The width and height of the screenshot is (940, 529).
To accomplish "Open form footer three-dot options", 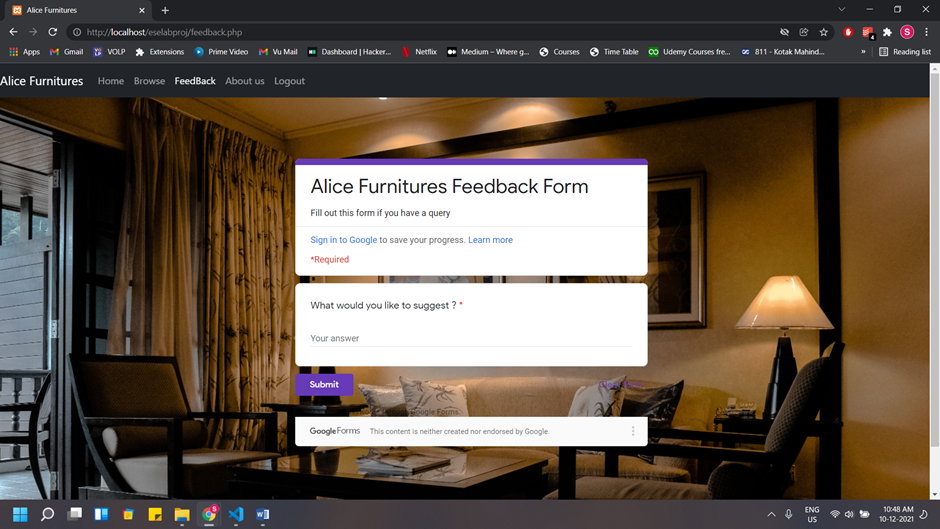I will tap(632, 431).
